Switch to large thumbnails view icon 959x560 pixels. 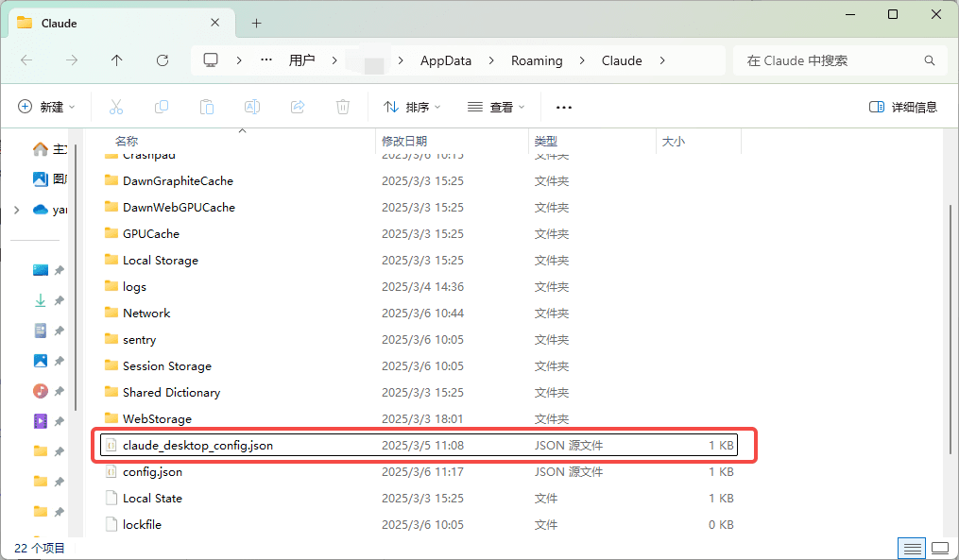click(x=941, y=549)
